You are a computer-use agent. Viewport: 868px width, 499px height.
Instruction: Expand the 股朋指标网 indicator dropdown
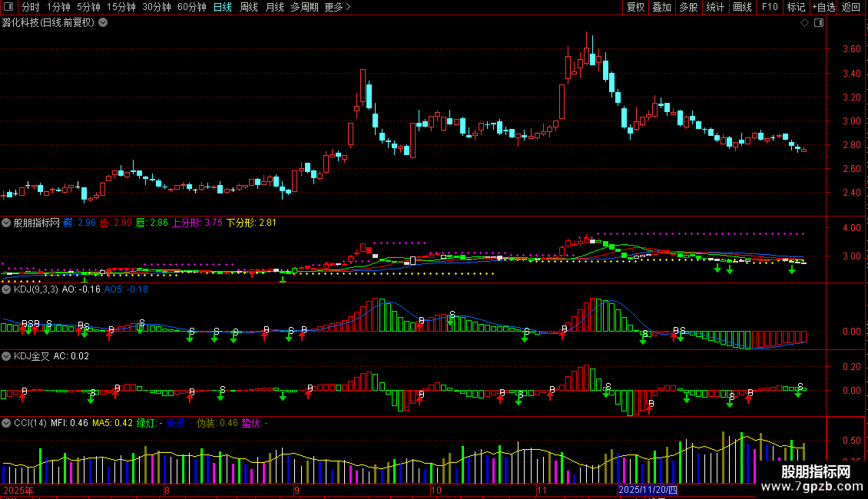coord(6,223)
